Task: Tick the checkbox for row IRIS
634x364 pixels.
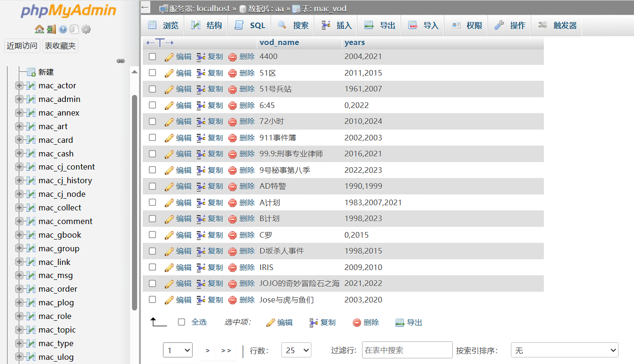Action: (x=152, y=267)
